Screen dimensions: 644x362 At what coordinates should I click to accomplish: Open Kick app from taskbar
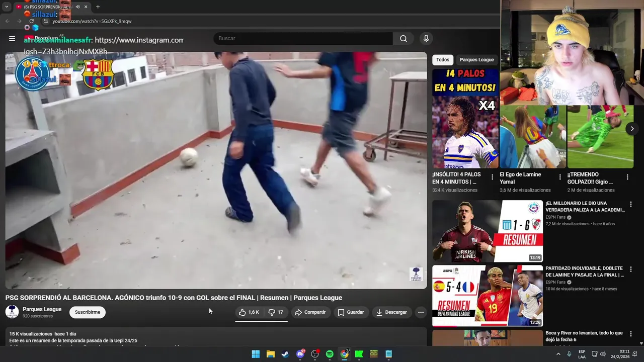pos(359,354)
